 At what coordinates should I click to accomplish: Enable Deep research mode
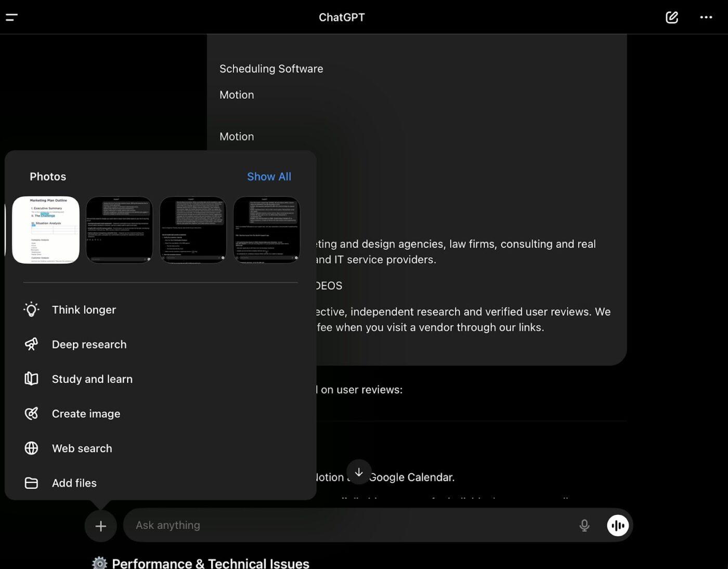tap(89, 344)
